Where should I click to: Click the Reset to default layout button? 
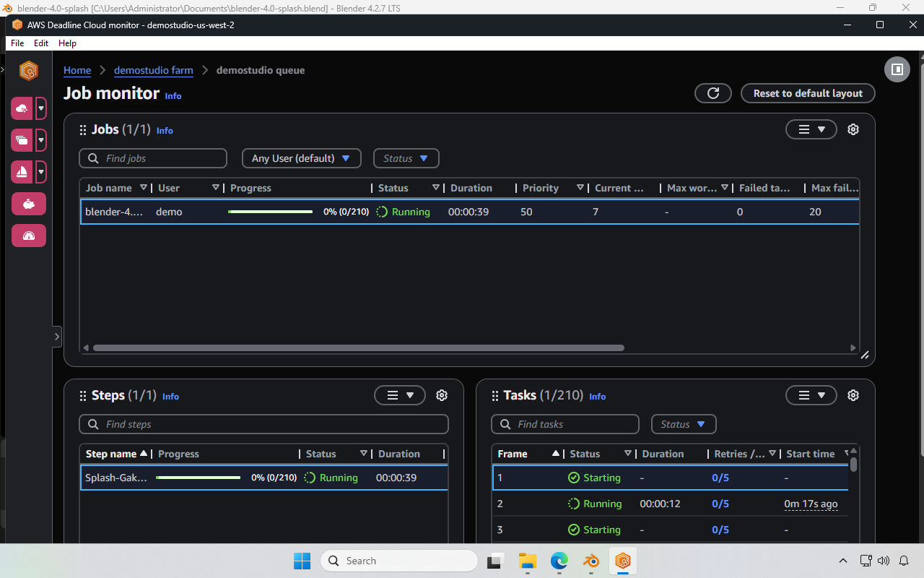[x=807, y=93]
